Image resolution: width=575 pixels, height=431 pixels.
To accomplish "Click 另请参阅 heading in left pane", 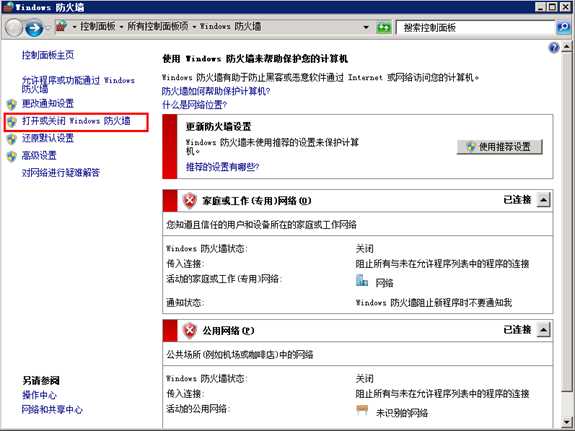I will pyautogui.click(x=41, y=380).
